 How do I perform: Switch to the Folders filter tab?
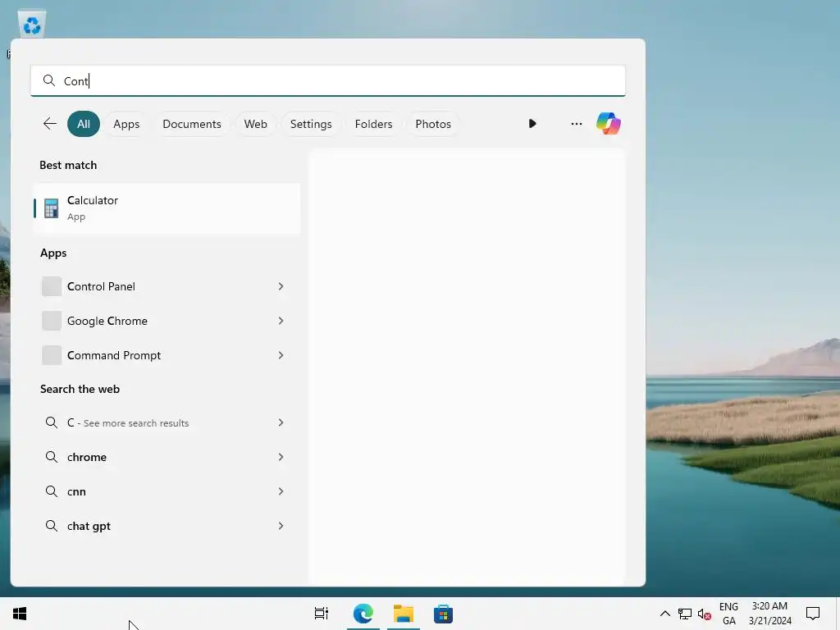click(x=373, y=124)
